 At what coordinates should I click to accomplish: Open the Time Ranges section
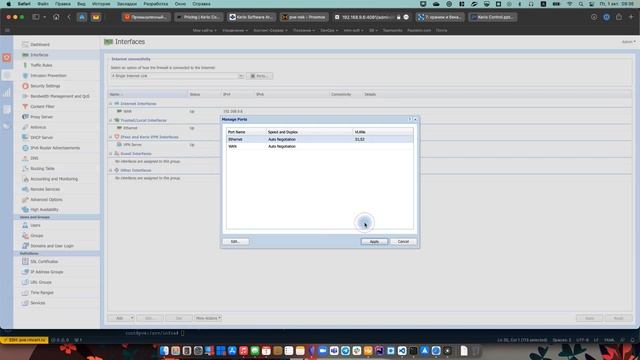(x=42, y=293)
